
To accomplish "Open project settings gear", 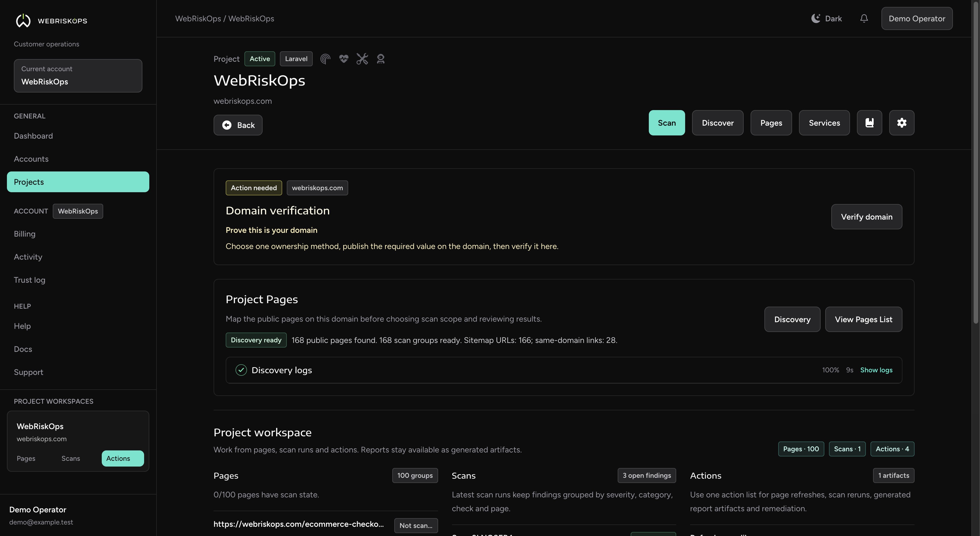I will tap(902, 123).
